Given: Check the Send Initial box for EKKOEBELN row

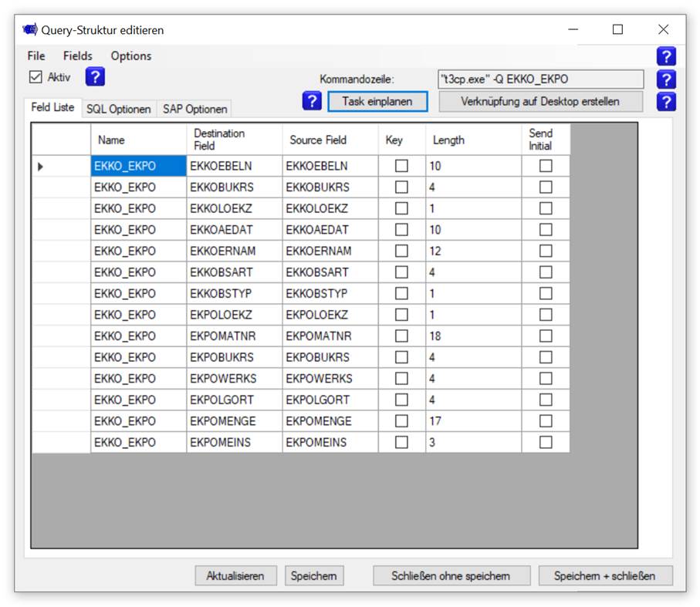Looking at the screenshot, I should 546,166.
